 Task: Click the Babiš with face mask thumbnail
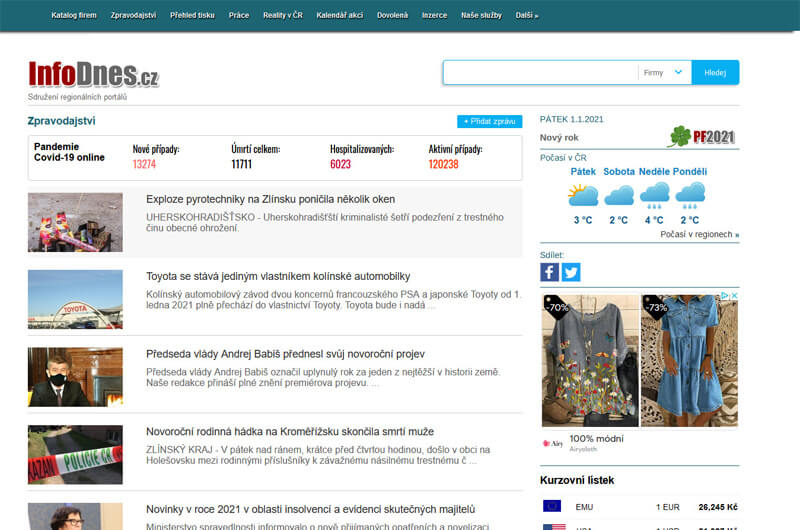point(75,377)
